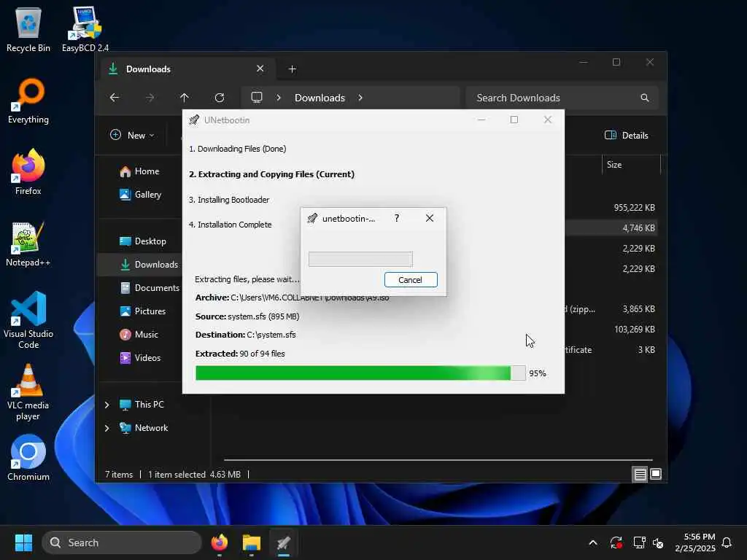Expand Network tree node
The width and height of the screenshot is (747, 560).
point(107,428)
